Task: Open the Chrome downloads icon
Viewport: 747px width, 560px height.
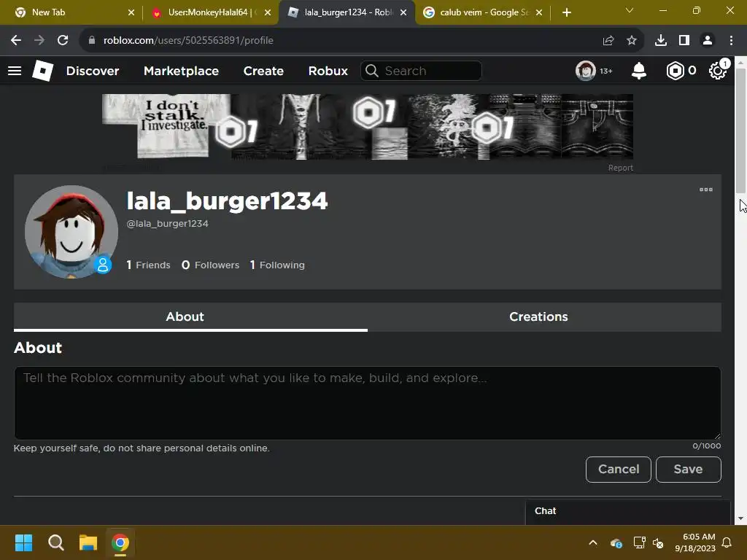Action: (661, 41)
